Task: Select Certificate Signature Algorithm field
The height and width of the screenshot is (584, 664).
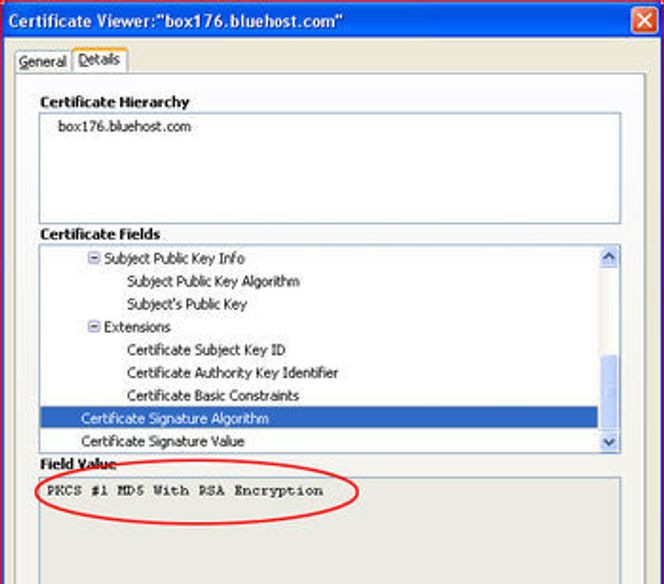Action: [319, 418]
